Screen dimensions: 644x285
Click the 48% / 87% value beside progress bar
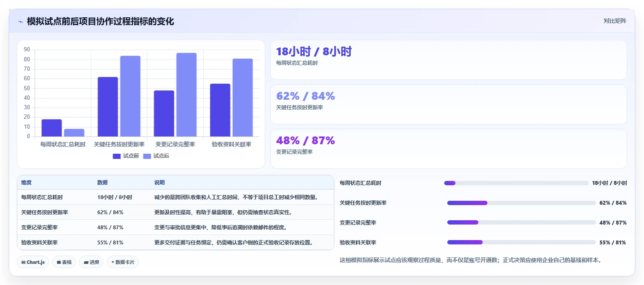coord(613,223)
